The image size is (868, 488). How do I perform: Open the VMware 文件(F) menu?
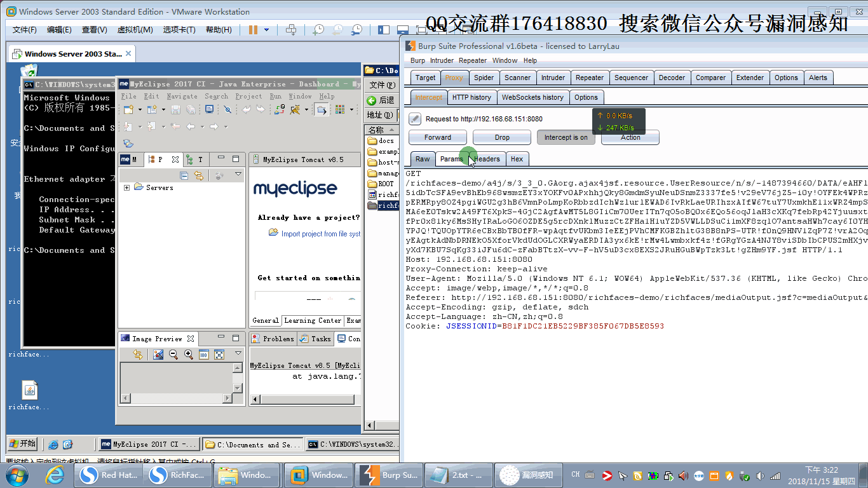[x=25, y=30]
